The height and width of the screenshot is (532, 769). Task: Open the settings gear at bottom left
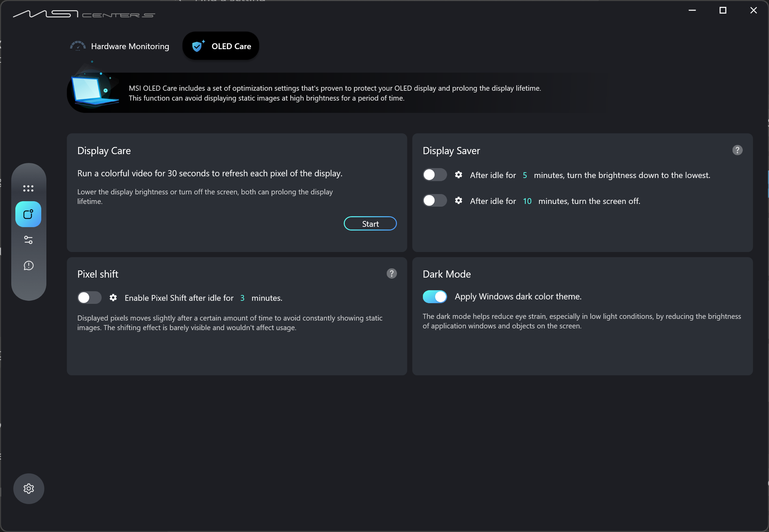(x=29, y=489)
